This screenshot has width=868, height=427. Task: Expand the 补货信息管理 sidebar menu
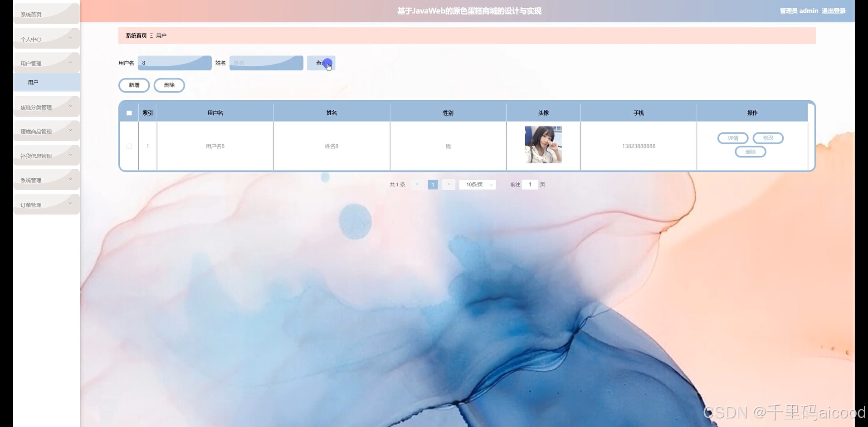46,156
